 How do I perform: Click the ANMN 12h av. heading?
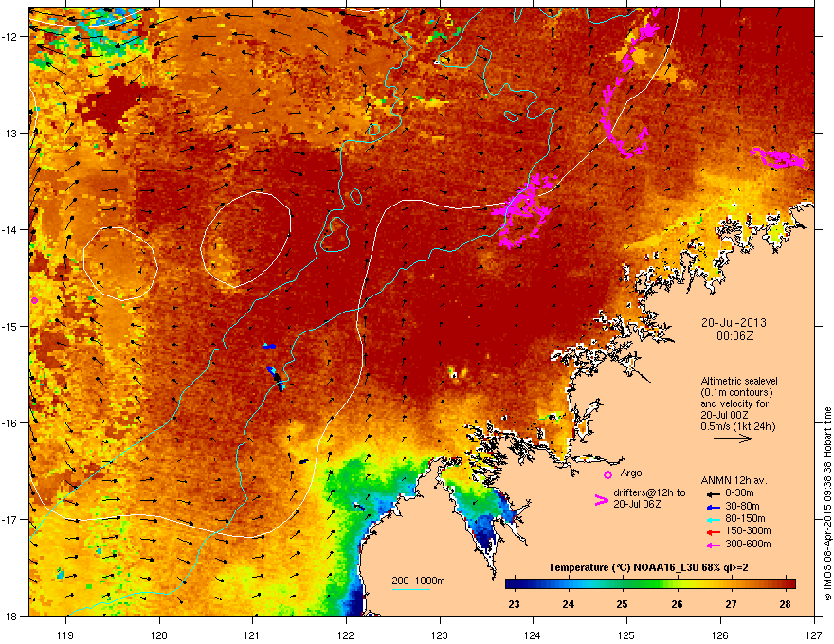pyautogui.click(x=734, y=480)
